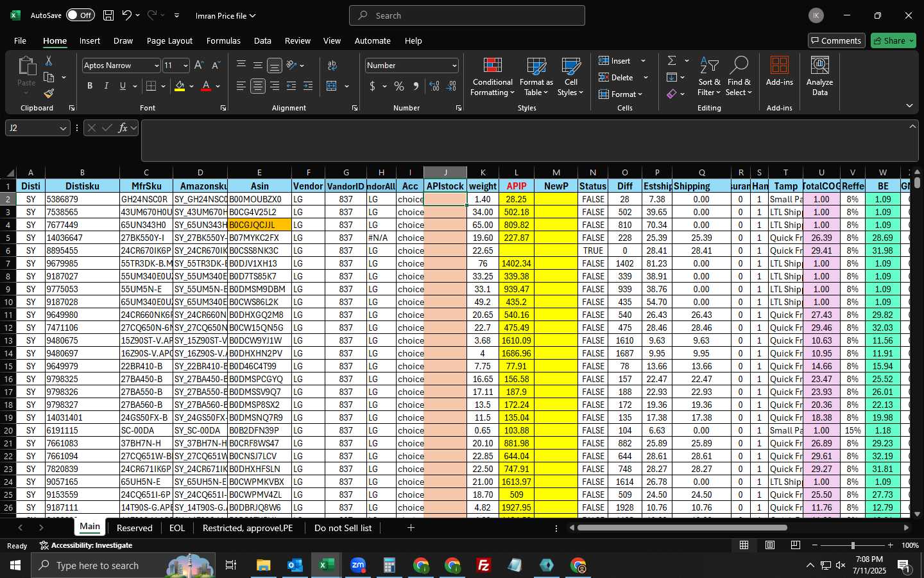Switch to Page Layout view

[x=769, y=545]
